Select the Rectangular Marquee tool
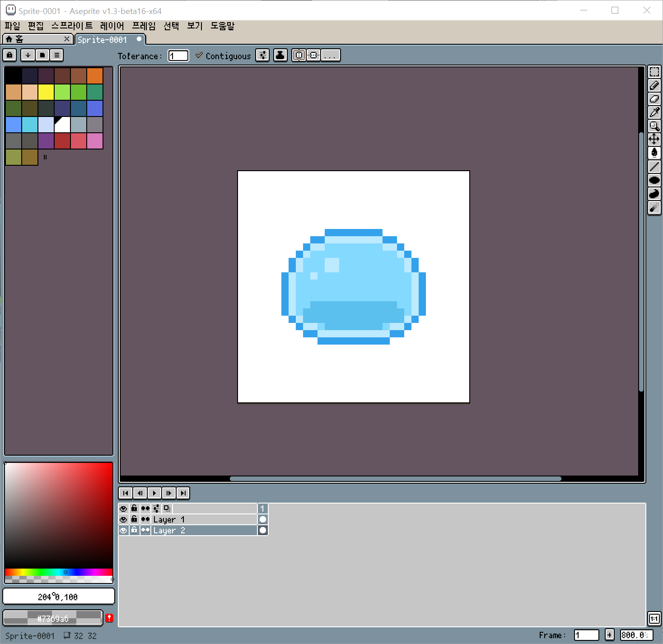This screenshot has width=663, height=644. pos(654,72)
